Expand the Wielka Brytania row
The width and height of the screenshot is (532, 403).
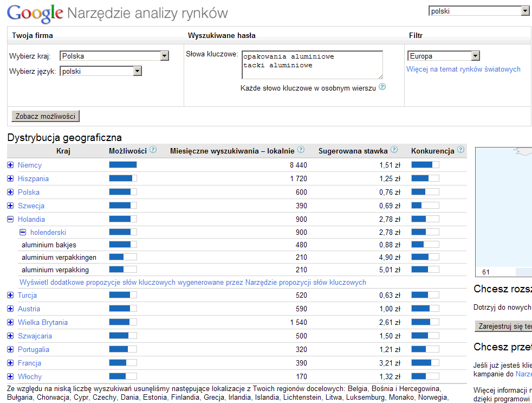point(10,322)
